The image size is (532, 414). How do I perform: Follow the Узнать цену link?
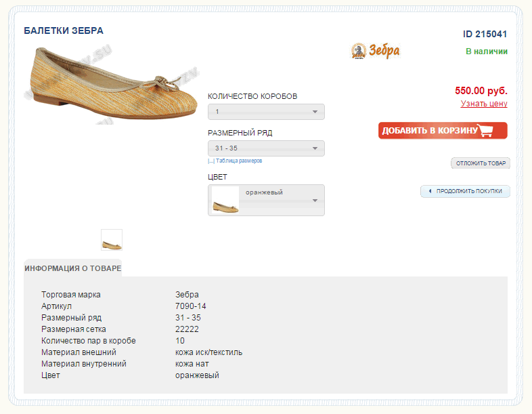point(484,104)
